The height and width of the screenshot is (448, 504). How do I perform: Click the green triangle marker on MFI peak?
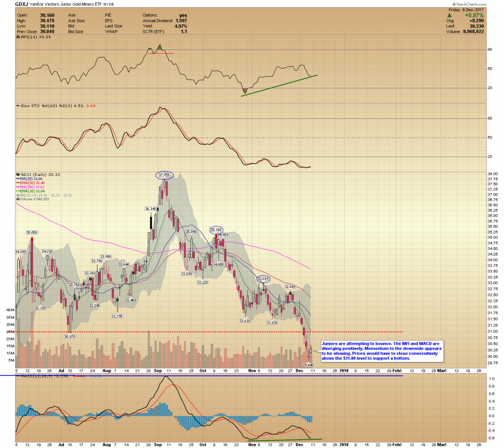pyautogui.click(x=159, y=47)
